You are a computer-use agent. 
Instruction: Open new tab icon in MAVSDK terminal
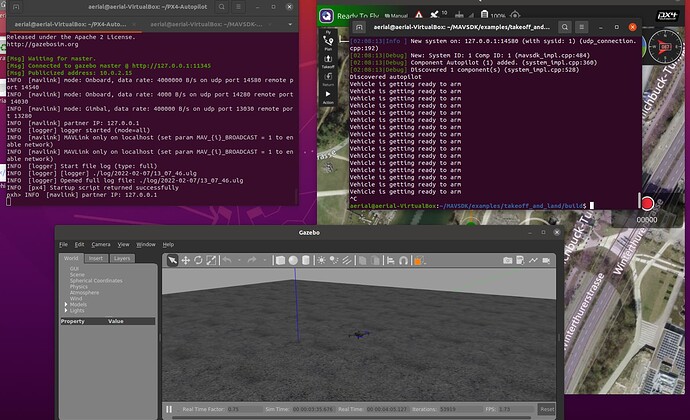point(359,27)
